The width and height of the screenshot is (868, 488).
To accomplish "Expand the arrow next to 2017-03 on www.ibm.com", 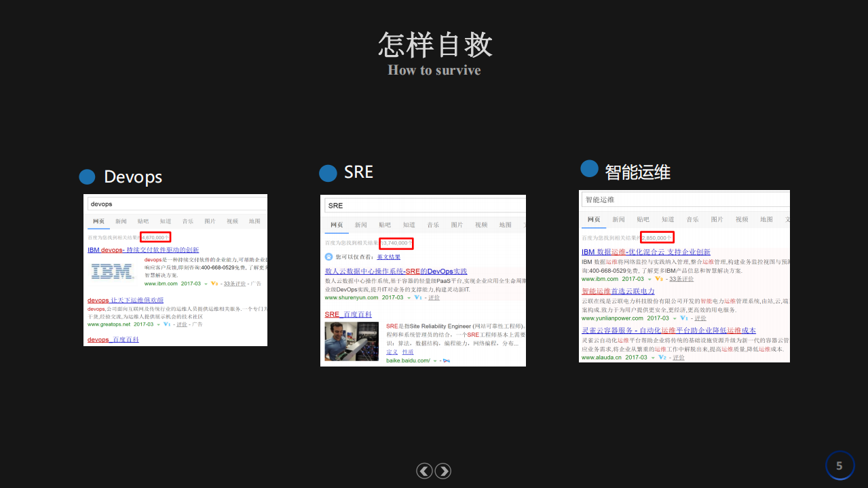I will coord(205,284).
